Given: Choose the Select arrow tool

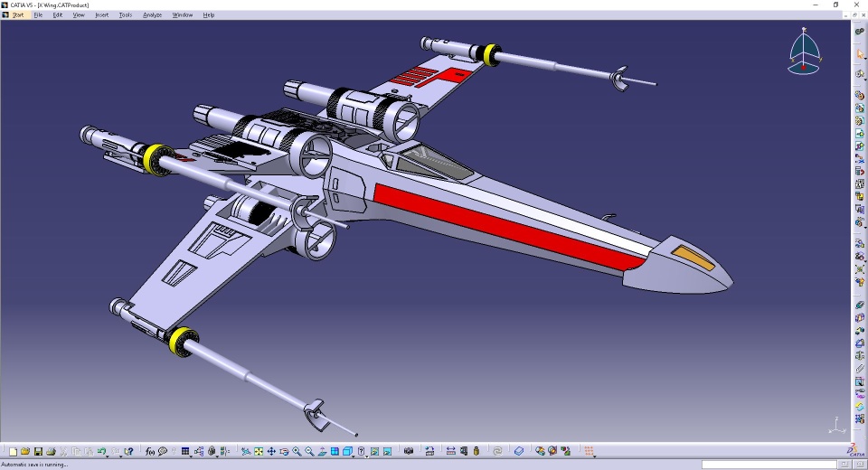Looking at the screenshot, I should (x=859, y=53).
